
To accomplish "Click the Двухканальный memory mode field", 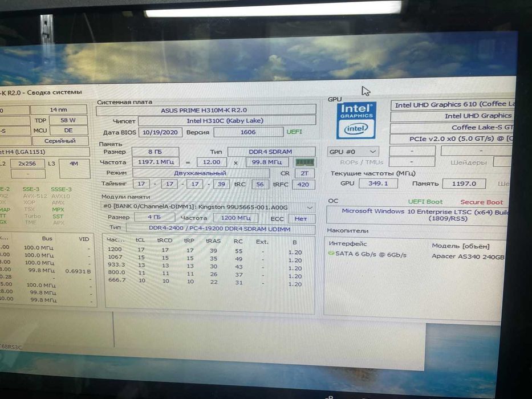I will (x=201, y=173).
